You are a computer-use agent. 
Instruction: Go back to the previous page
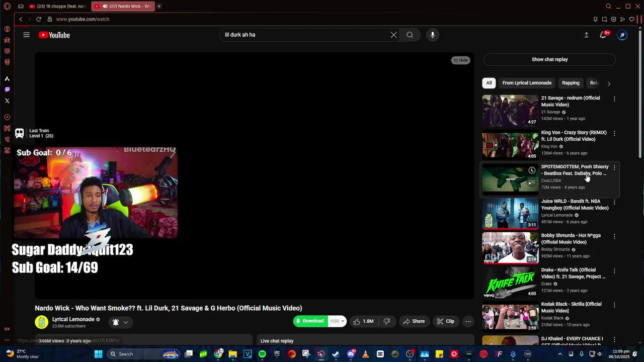click(21, 19)
